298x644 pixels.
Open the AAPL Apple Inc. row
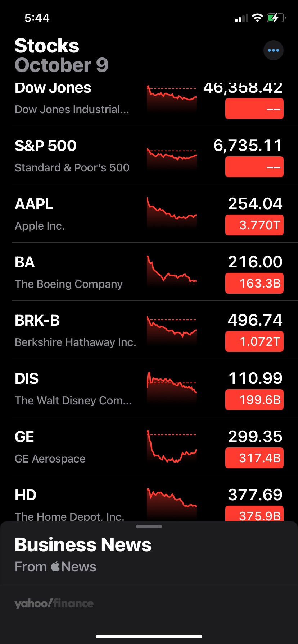point(72,213)
